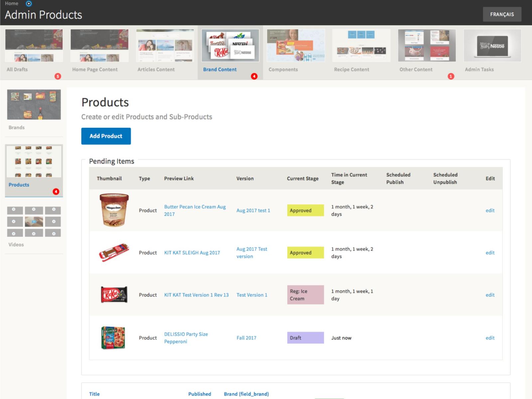The height and width of the screenshot is (399, 532).
Task: Click the red badge on sidebar Products
Action: (x=56, y=192)
